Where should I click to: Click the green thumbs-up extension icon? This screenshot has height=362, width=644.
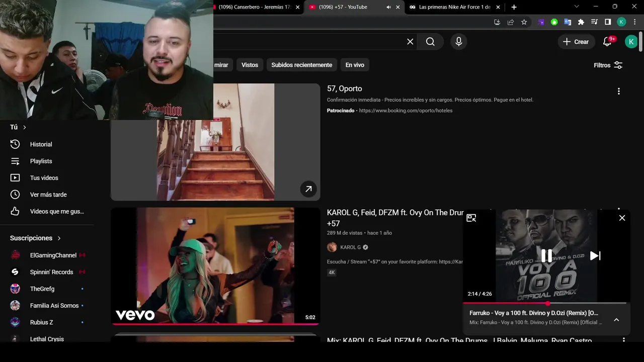point(554,22)
